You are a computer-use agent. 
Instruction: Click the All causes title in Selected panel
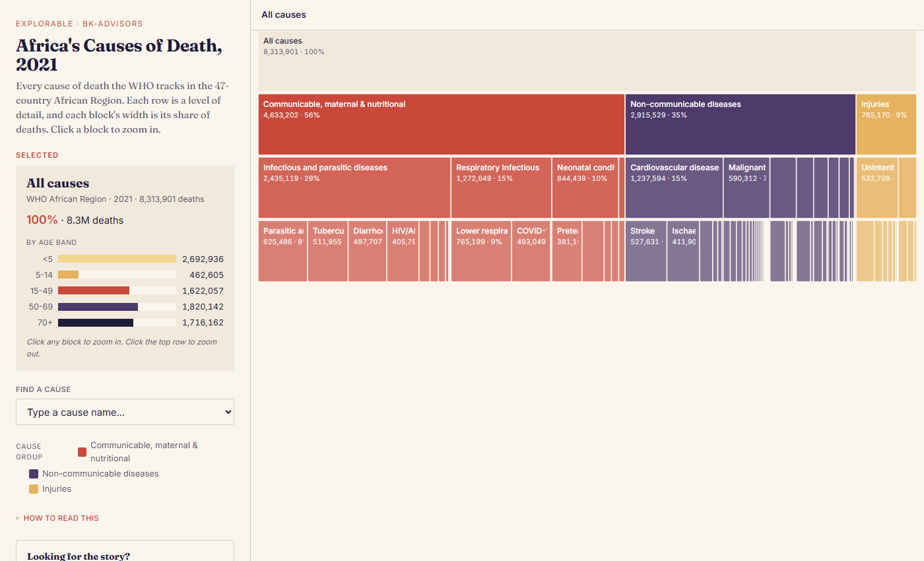click(57, 183)
